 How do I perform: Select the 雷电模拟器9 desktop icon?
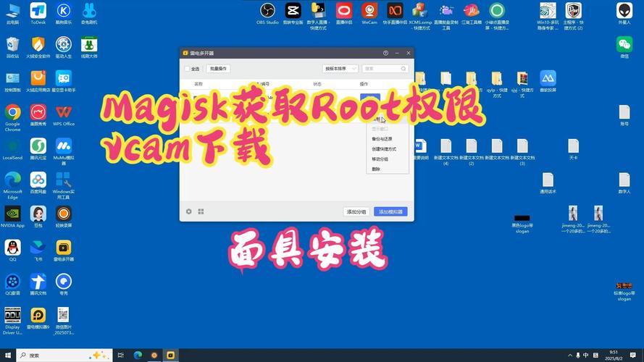pos(38,319)
